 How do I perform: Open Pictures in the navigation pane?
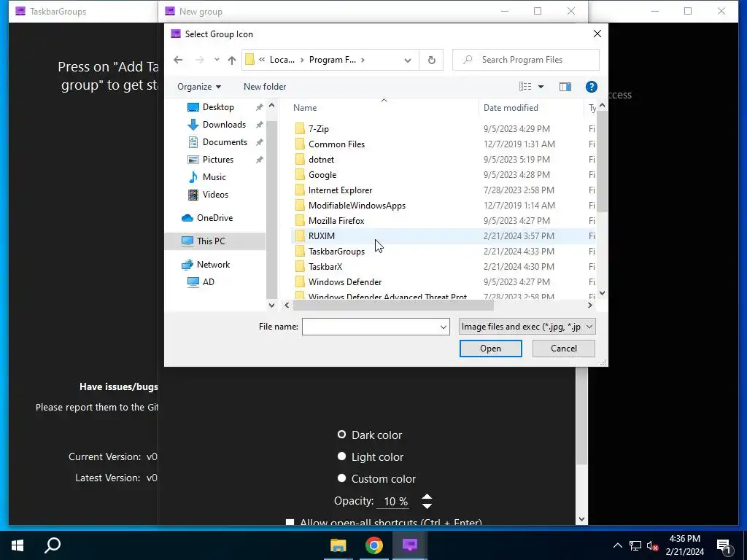217,160
